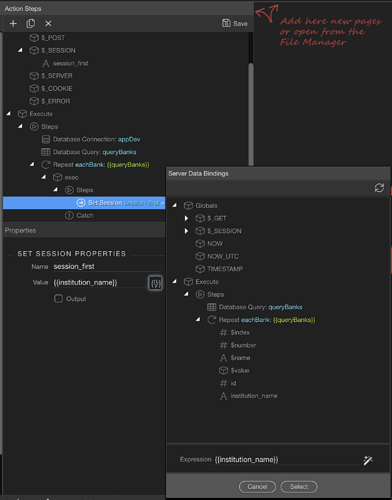
Task: Click the $_ERROR cube icon
Action: click(x=34, y=101)
